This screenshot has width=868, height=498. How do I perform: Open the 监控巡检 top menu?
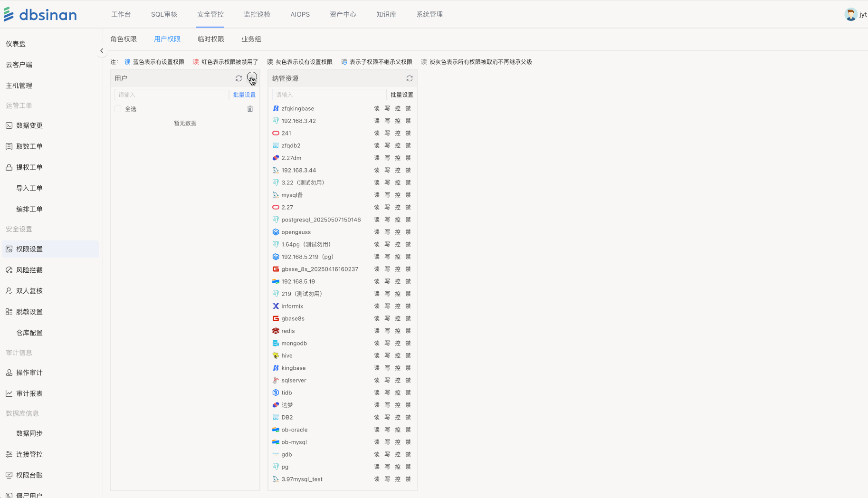point(257,14)
